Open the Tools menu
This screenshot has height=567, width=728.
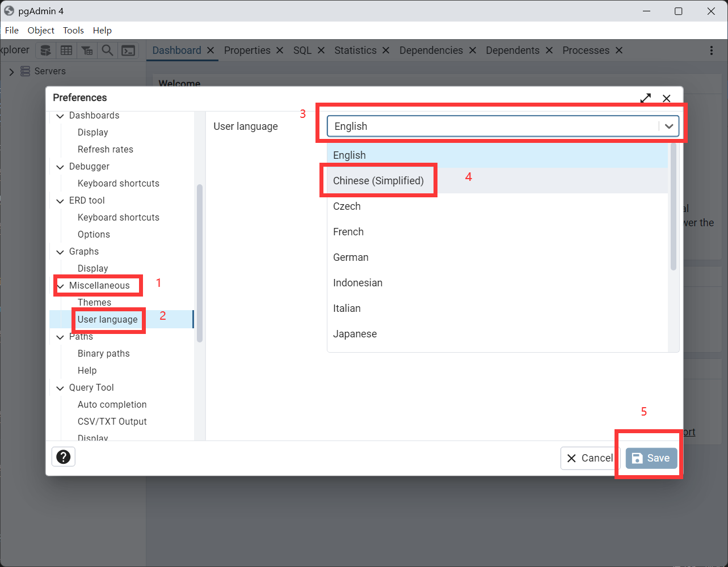coord(73,31)
